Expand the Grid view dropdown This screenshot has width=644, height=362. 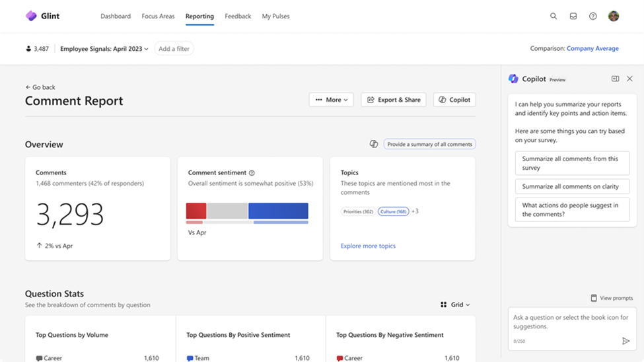pos(456,305)
